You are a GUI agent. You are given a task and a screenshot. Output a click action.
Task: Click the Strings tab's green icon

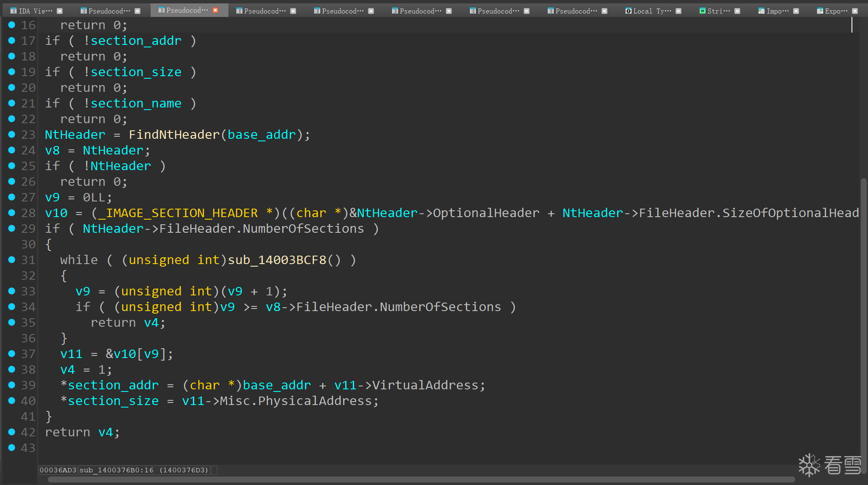[x=702, y=11]
